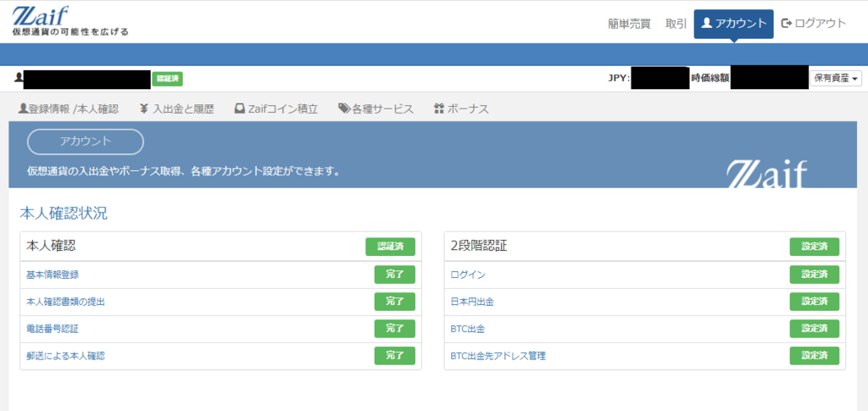
Task: Click the person icon next to 登録情報
Action: click(x=23, y=108)
